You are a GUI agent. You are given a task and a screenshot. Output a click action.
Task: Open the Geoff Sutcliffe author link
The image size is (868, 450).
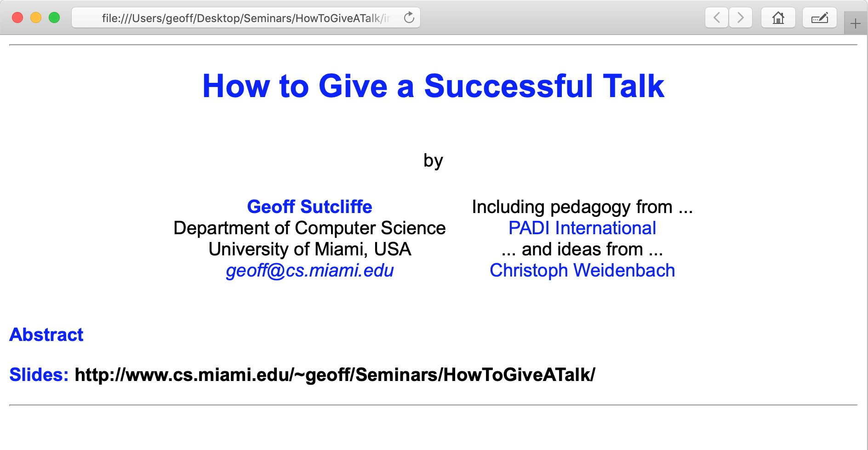click(x=309, y=207)
